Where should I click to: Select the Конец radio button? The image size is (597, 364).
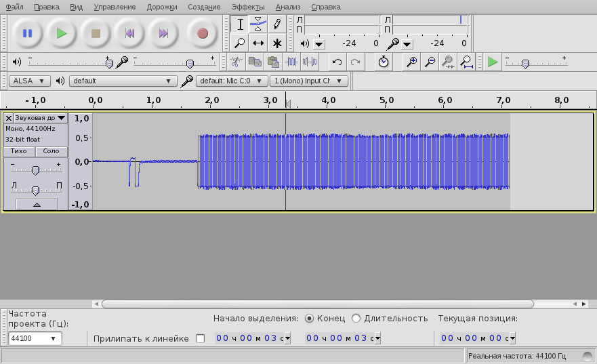(309, 319)
